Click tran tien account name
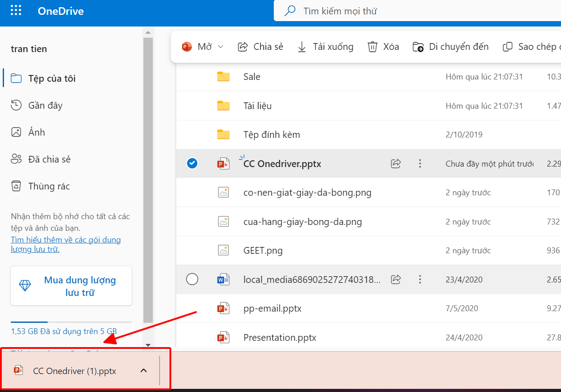 [29, 49]
